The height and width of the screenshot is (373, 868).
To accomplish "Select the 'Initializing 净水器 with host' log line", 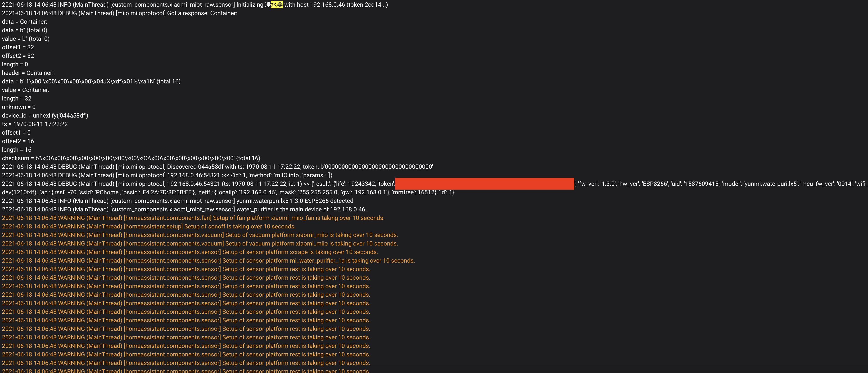I will click(195, 5).
